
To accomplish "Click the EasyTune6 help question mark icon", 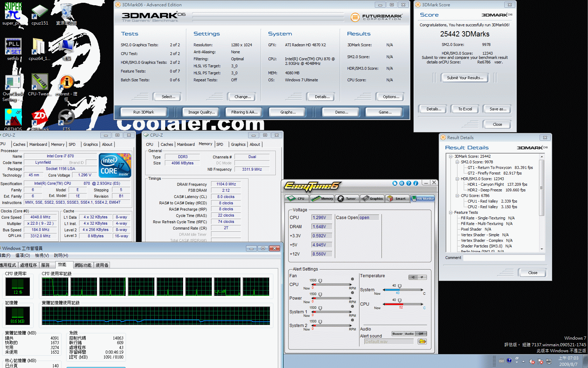I will click(409, 183).
